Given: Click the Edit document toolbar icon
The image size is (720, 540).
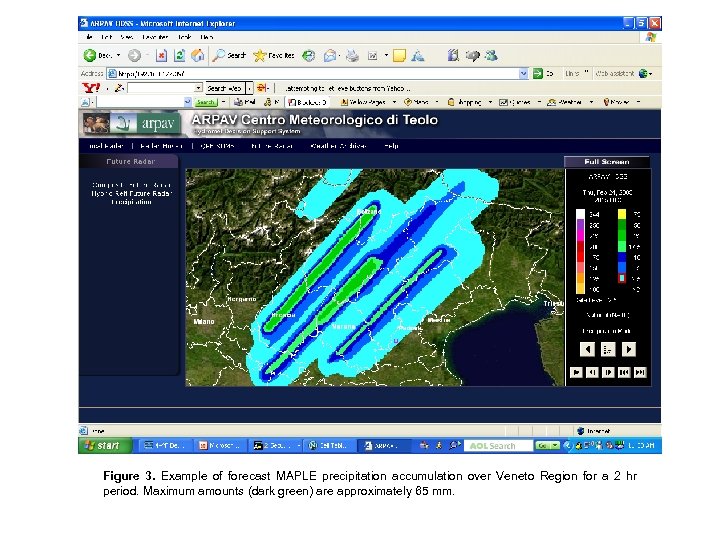Looking at the screenshot, I should click(x=372, y=56).
